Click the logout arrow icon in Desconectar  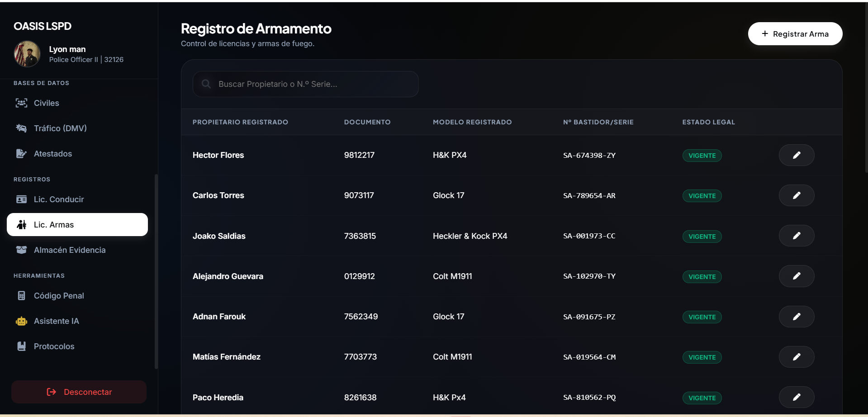52,392
